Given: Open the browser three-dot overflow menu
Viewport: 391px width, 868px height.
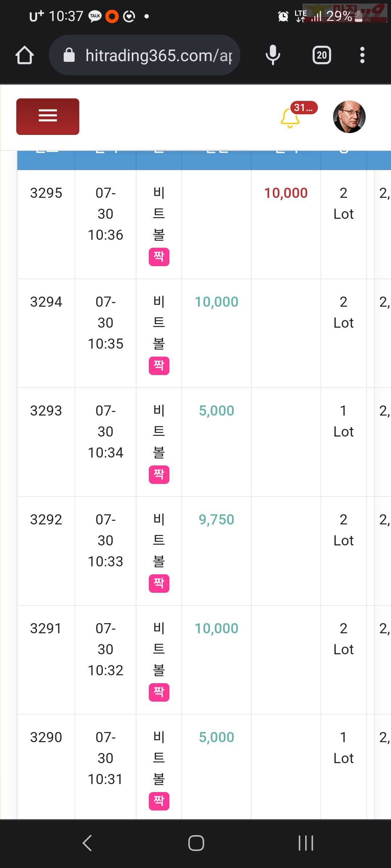Looking at the screenshot, I should 362,55.
